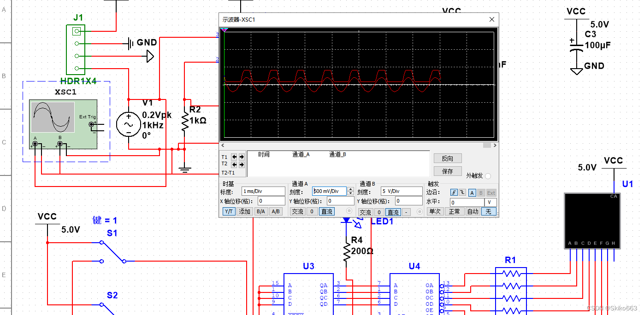Viewport: 644px width, 315px height.
Task: Switch scope display to B/A mode
Action: [x=260, y=211]
